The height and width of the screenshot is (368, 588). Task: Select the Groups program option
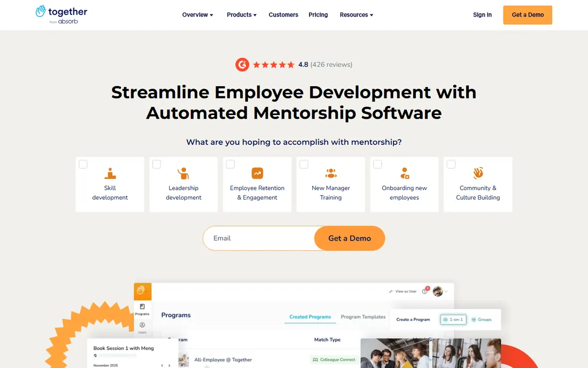tap(482, 320)
